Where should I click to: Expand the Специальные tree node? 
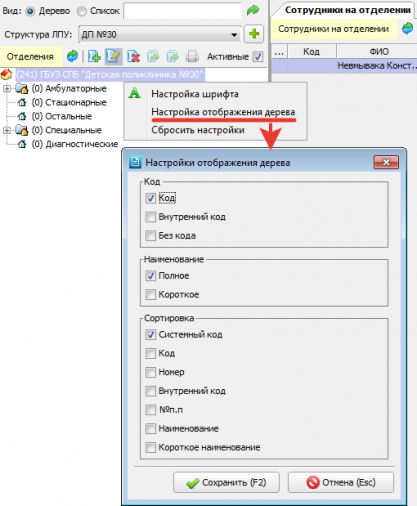pyautogui.click(x=7, y=130)
